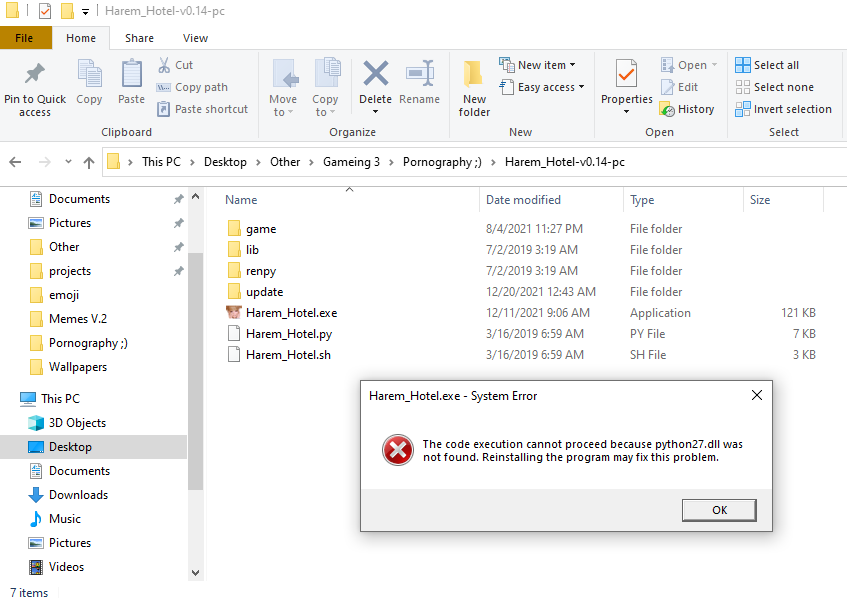The width and height of the screenshot is (847, 599).
Task: Click Select all in ribbon
Action: click(767, 65)
